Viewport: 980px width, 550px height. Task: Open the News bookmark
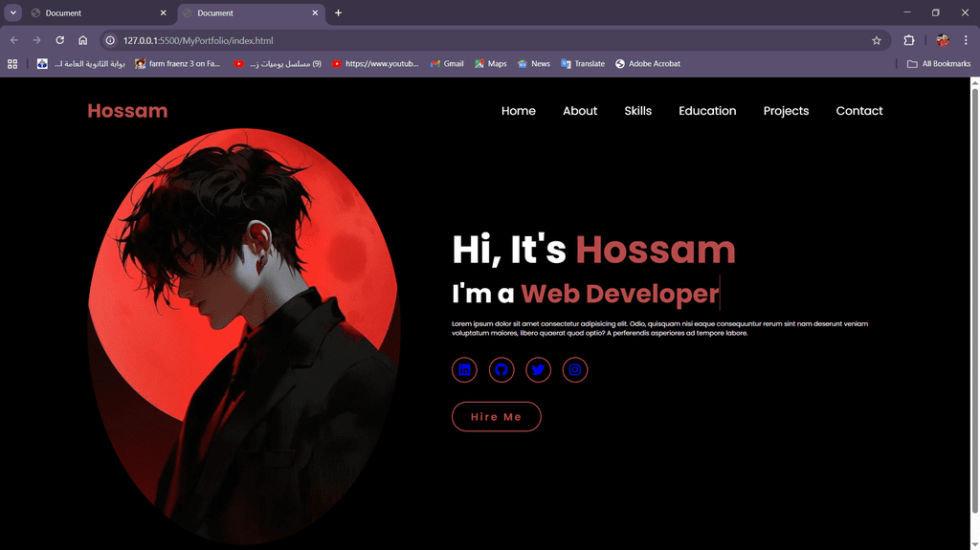tap(534, 64)
